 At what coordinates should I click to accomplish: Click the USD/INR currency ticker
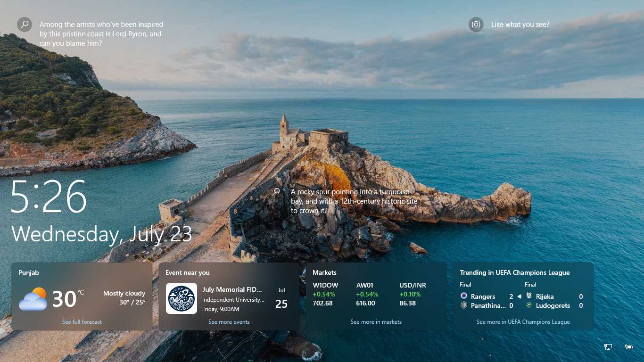coord(413,285)
